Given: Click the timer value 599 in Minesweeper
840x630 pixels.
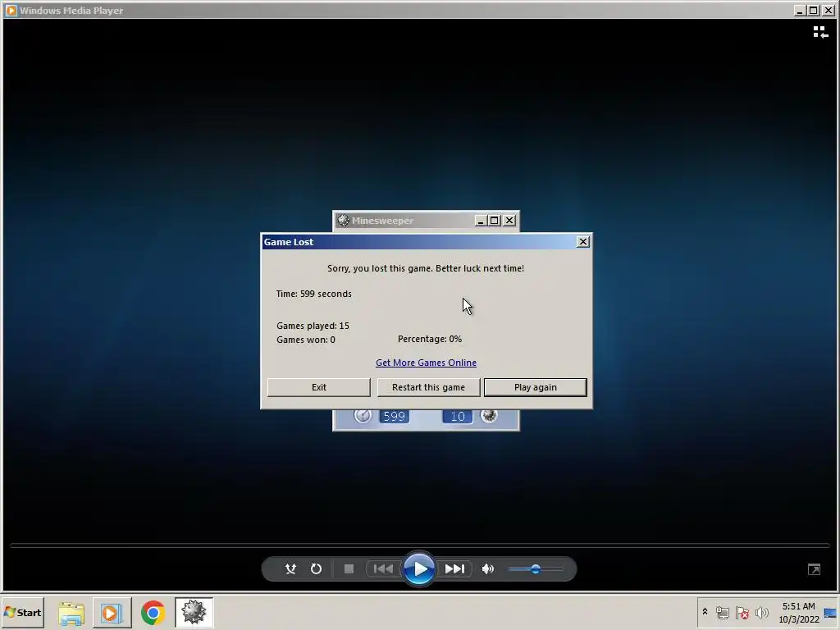Looking at the screenshot, I should 395,416.
